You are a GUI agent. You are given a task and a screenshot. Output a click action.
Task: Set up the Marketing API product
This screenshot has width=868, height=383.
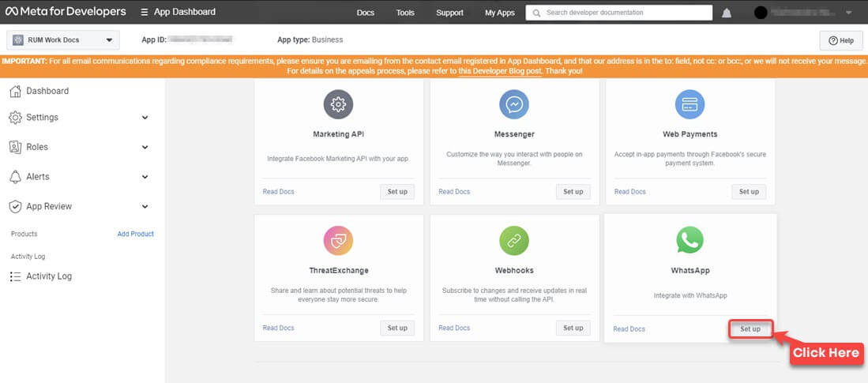[x=397, y=191]
